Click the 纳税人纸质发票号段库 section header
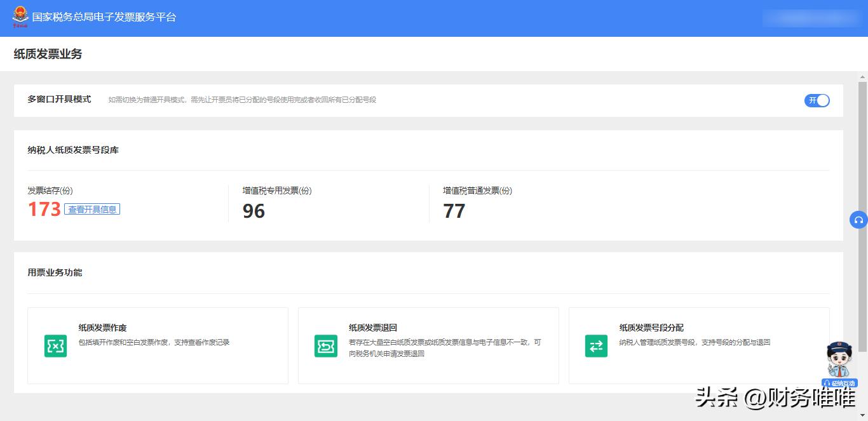This screenshot has width=868, height=421. (74, 150)
